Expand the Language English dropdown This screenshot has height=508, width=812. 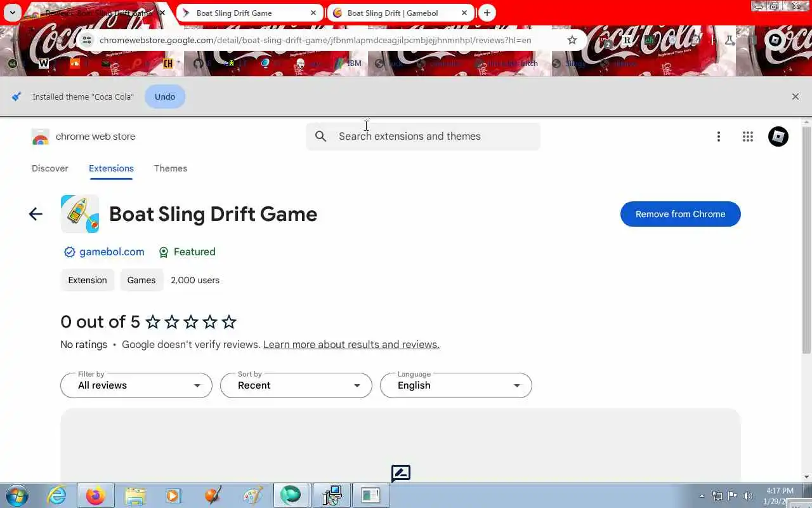click(456, 385)
